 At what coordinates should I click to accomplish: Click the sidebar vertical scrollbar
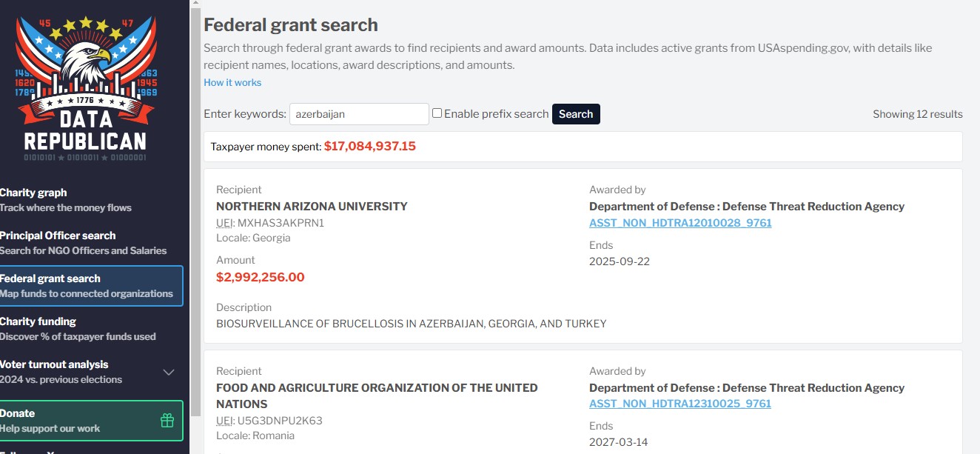point(195,211)
